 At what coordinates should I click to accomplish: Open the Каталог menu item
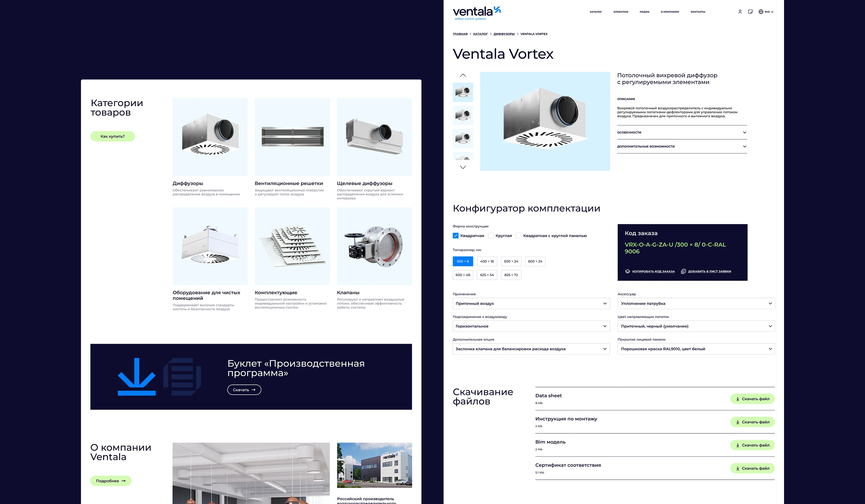click(x=596, y=12)
